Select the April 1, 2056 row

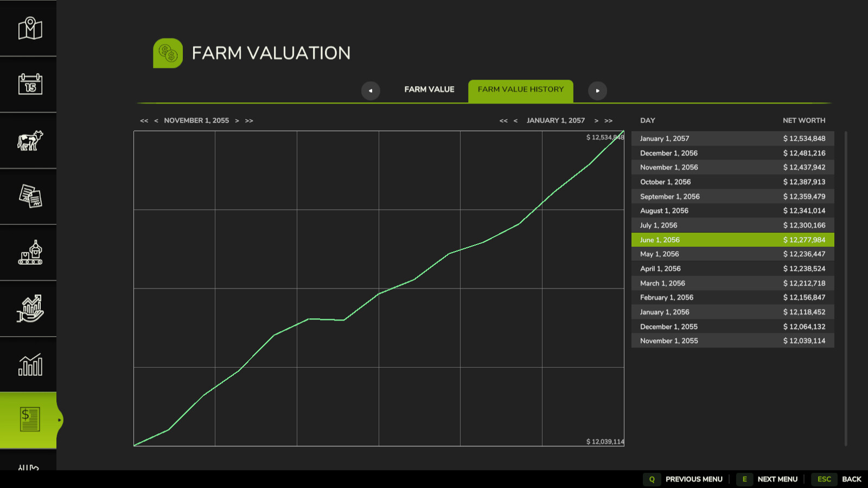click(733, 268)
